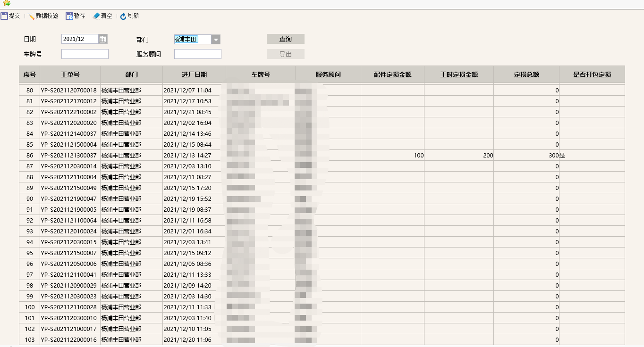Select work order YP-S2021122100002

68,112
